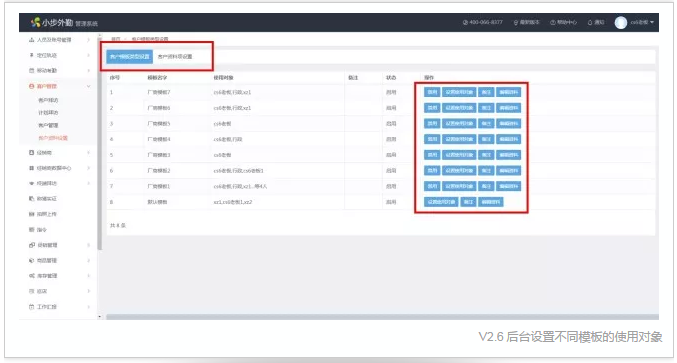
Task: Open 客户拜访 submenu item
Action: (48, 100)
